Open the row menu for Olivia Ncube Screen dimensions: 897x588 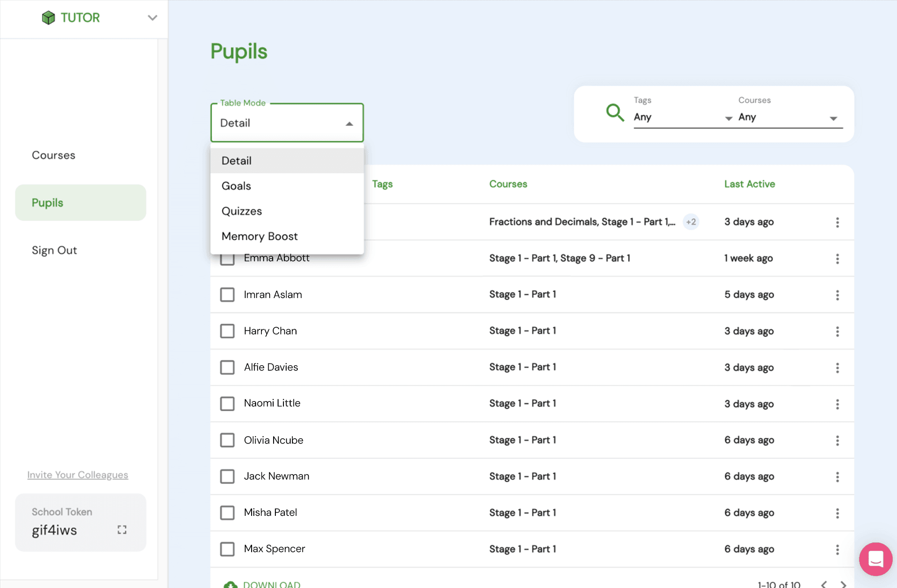coord(837,441)
